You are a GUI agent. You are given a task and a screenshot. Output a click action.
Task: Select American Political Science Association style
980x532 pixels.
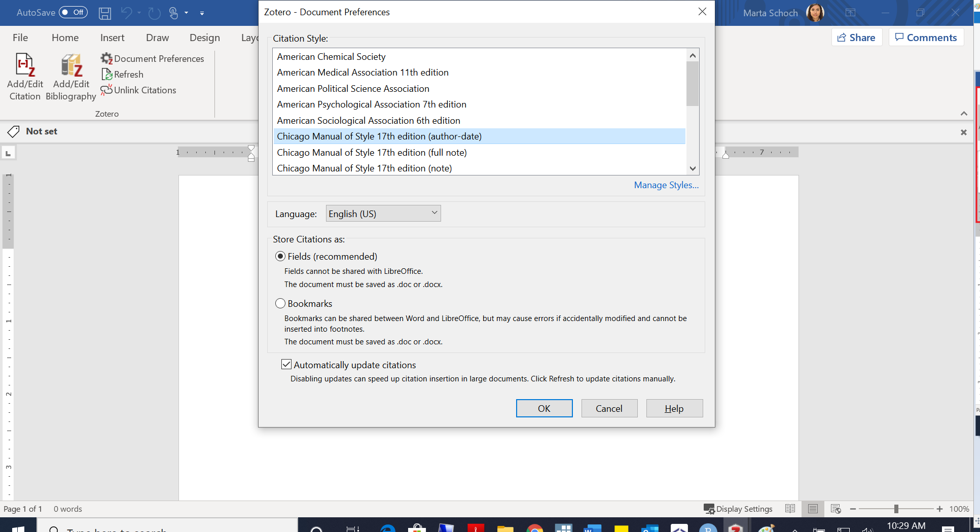pos(479,89)
